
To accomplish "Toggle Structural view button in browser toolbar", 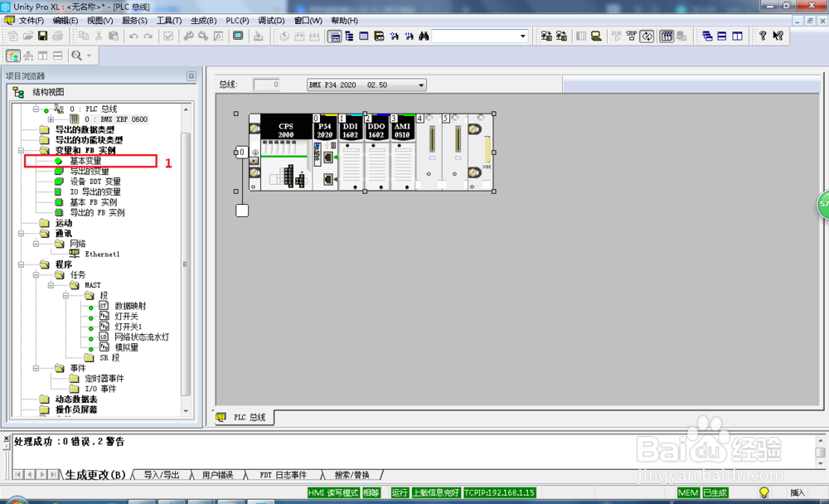I will coord(13,56).
